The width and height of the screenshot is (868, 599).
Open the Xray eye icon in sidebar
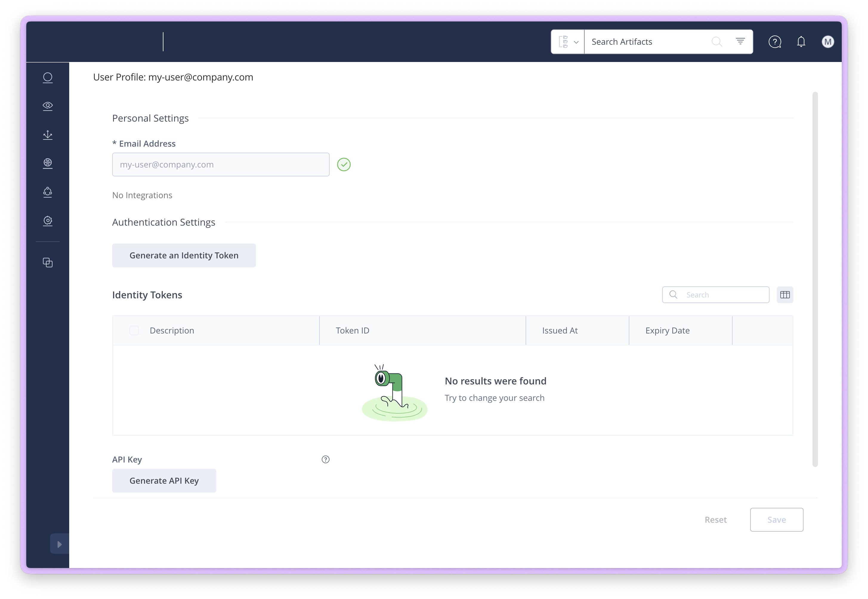(x=48, y=106)
